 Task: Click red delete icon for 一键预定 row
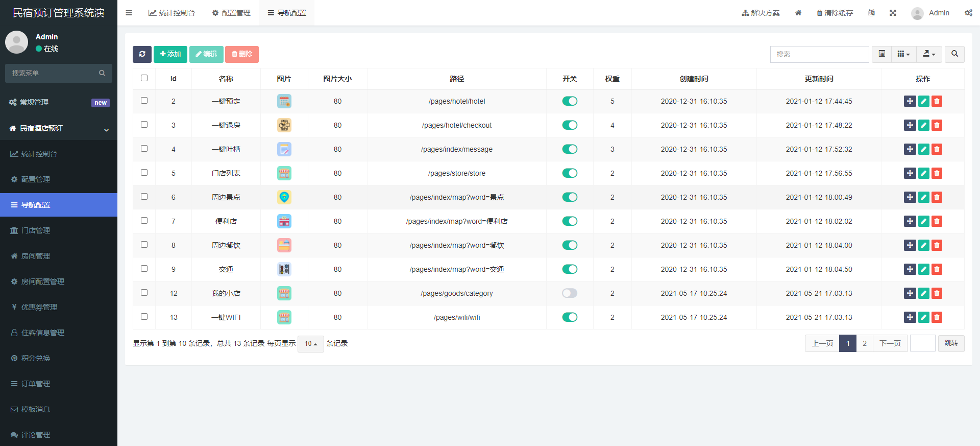(x=937, y=101)
